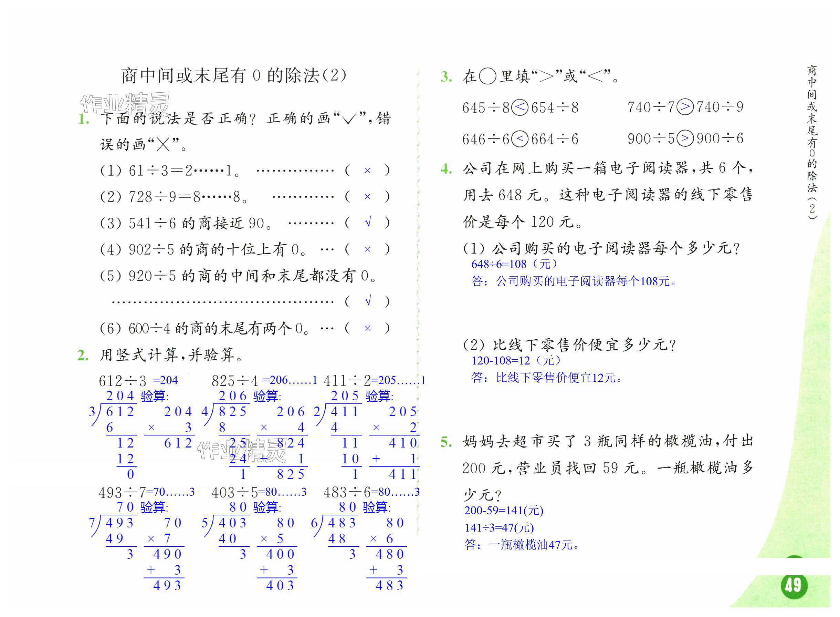Click 验算 label beside 612÷3 long division
The width and height of the screenshot is (840, 617).
pos(155,396)
